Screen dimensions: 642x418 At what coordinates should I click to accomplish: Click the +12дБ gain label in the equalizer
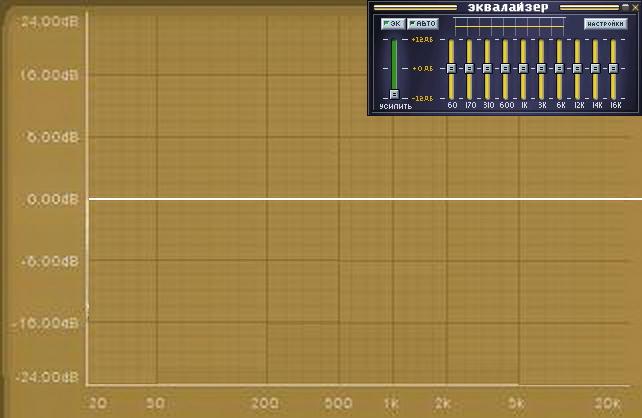(x=422, y=40)
